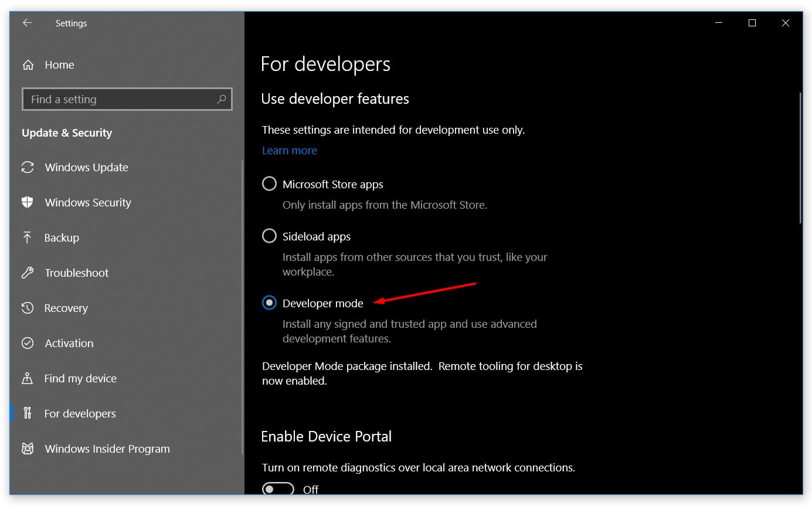Click the For developers tools icon
Screen dimensions: 812x506
point(28,413)
